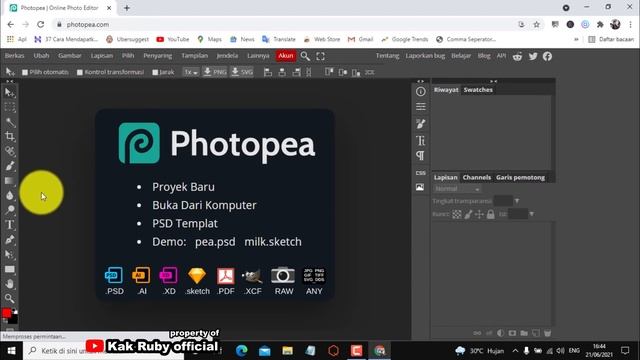Image resolution: width=640 pixels, height=360 pixels.
Task: Open Microsoft Edge from the taskbar
Action: click(x=242, y=351)
